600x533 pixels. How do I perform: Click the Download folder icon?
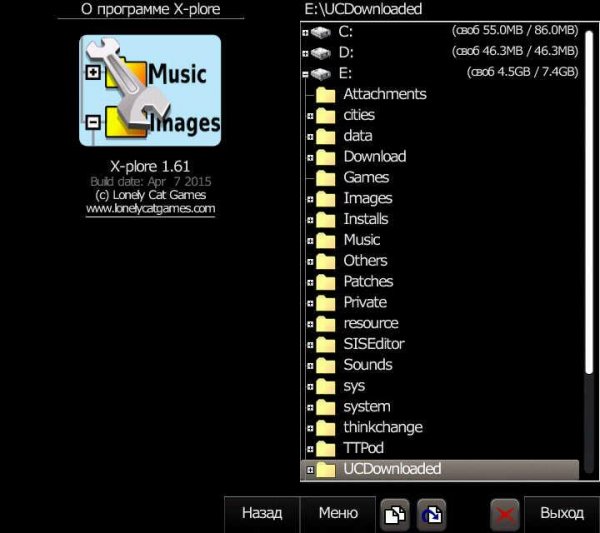[326, 157]
